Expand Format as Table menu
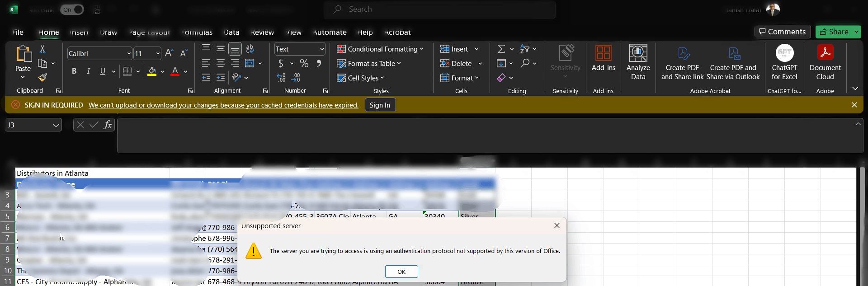 pyautogui.click(x=369, y=64)
